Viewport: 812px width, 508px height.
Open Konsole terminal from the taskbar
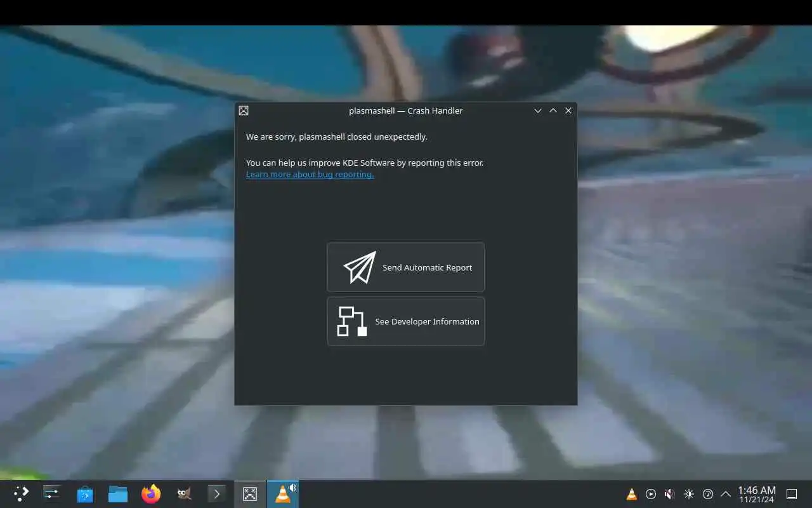click(x=217, y=493)
